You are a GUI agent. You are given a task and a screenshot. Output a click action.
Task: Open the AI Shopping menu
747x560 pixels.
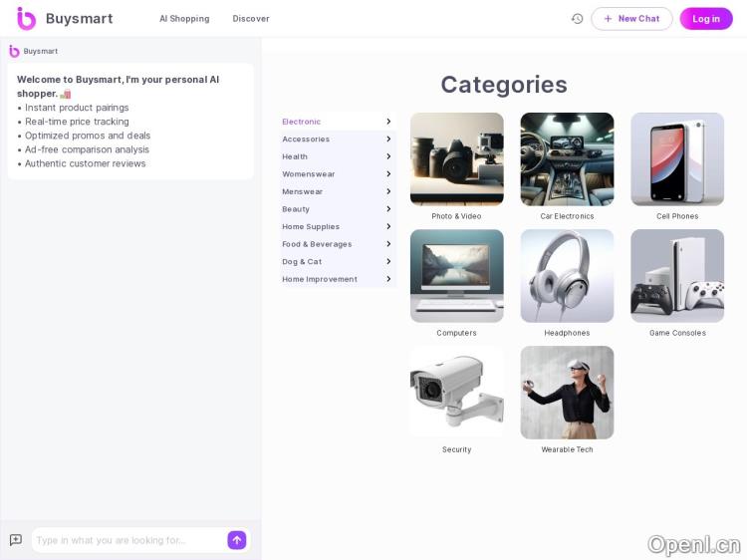[x=184, y=19]
